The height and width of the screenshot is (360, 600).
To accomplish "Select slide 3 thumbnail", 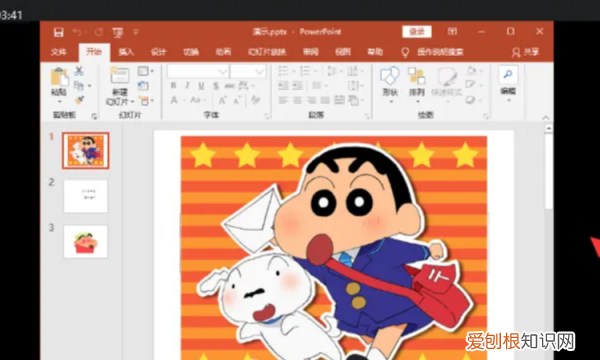I will click(x=86, y=242).
